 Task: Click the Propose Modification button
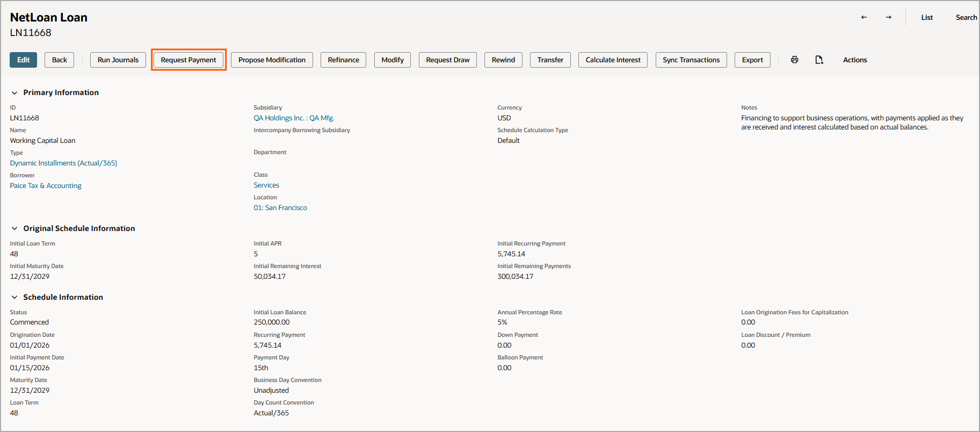pyautogui.click(x=272, y=60)
